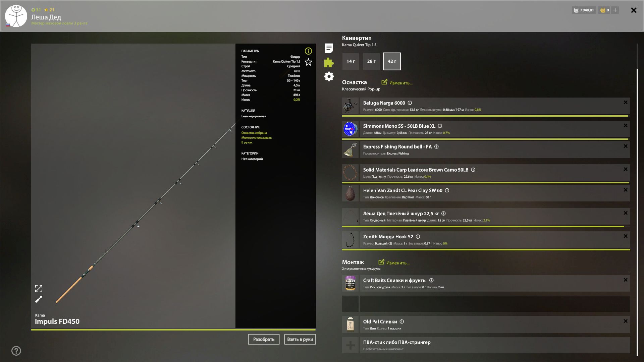Remove Old Pal Сливки from the rig
Viewport: 644px width, 362px height.
point(625,321)
